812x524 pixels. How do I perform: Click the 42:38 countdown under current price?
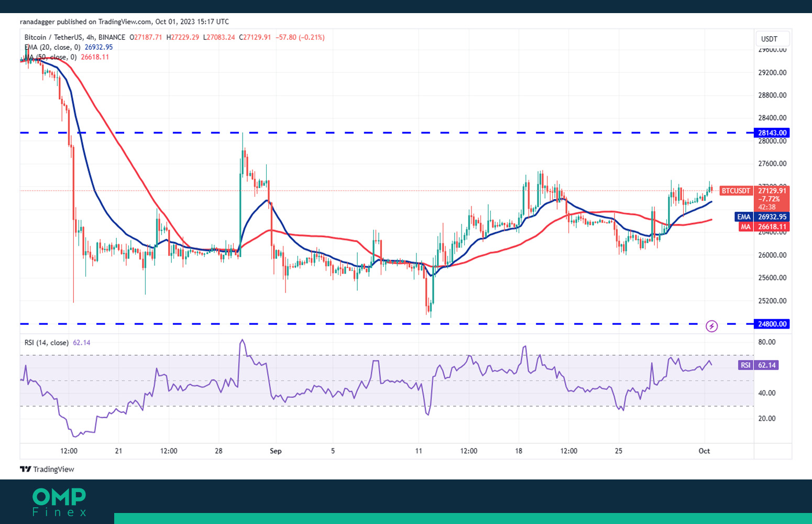(x=766, y=207)
